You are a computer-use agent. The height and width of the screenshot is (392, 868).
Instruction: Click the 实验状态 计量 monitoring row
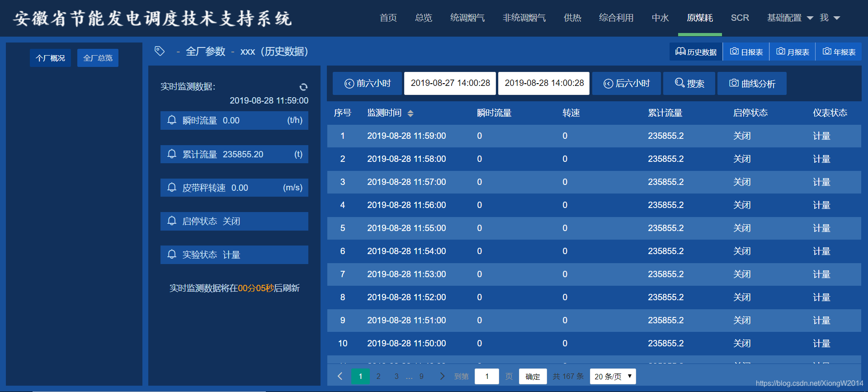[x=234, y=255]
